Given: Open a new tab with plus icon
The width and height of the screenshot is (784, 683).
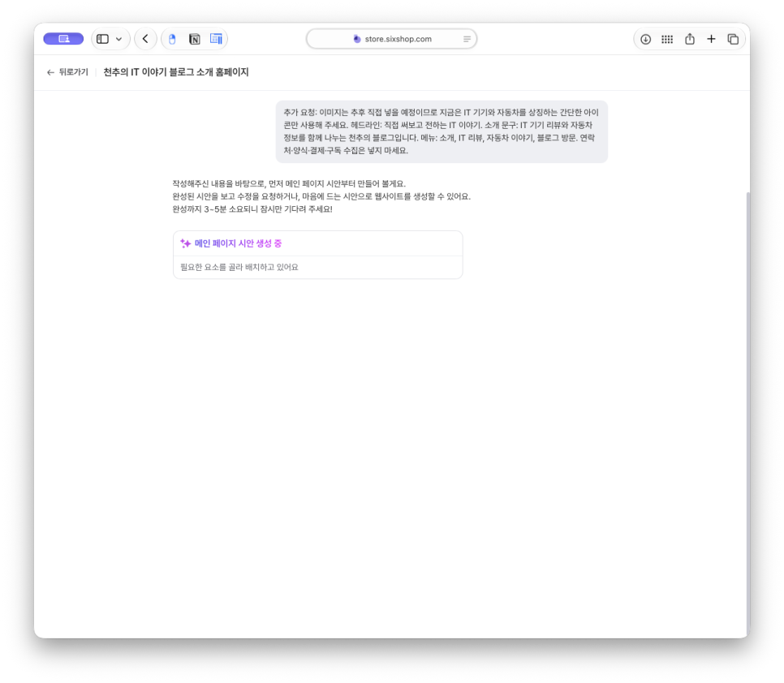Looking at the screenshot, I should point(711,39).
